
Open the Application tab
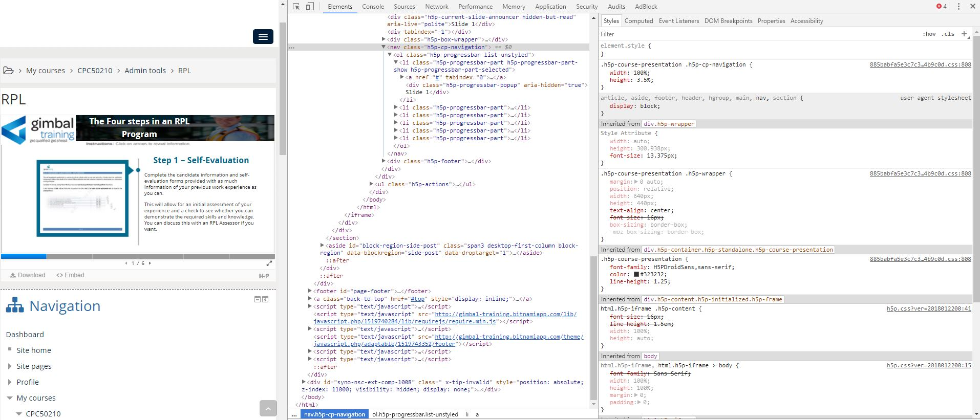(551, 7)
